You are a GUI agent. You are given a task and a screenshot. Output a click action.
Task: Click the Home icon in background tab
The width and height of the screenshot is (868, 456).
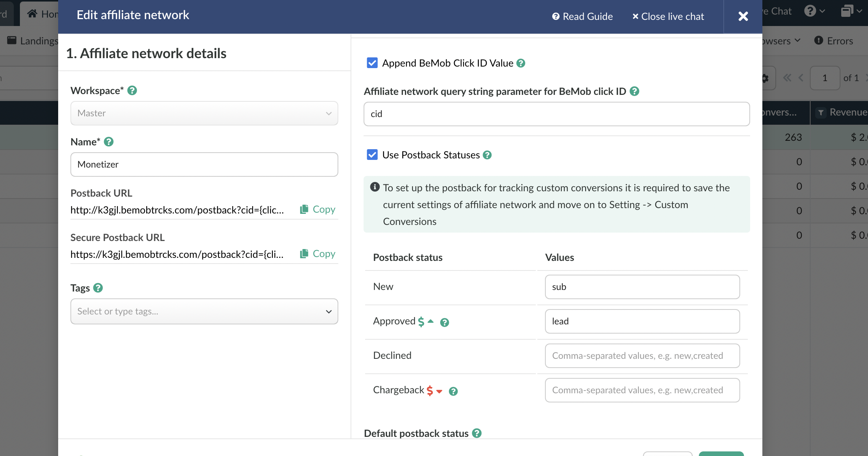coord(32,14)
